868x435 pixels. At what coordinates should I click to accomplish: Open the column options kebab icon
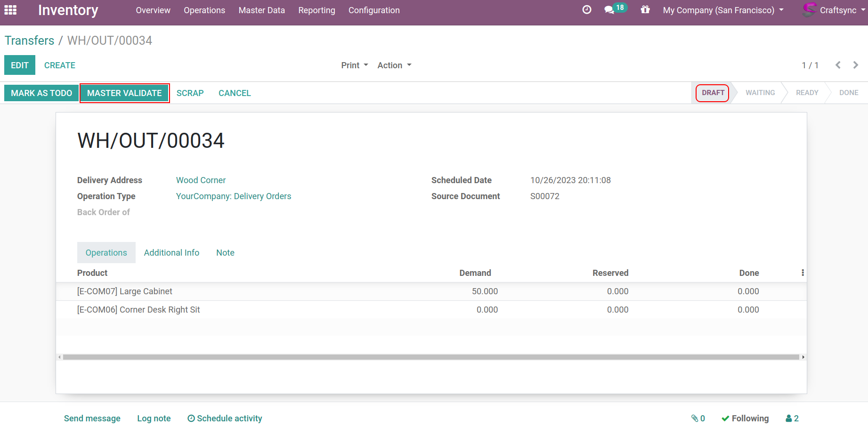803,273
